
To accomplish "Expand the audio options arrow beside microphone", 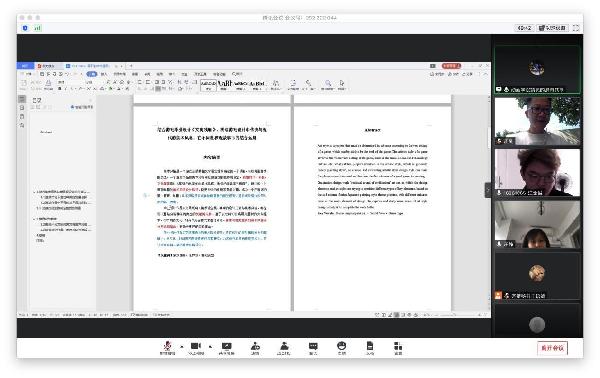I will pos(182,347).
